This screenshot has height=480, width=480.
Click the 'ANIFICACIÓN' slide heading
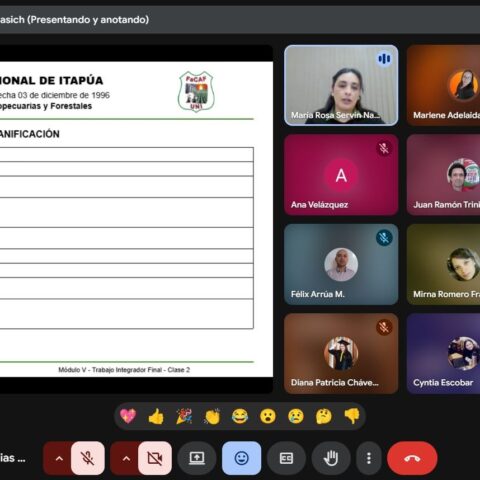pyautogui.click(x=30, y=134)
